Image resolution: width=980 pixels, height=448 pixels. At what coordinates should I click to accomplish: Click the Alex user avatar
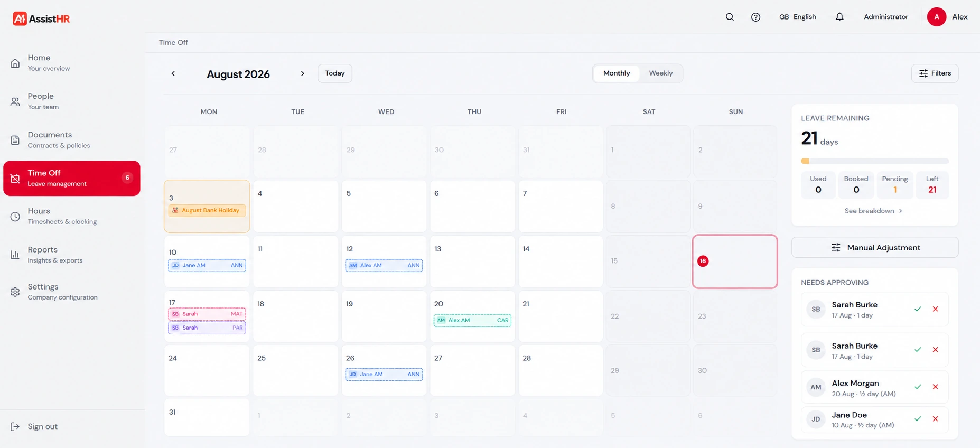pos(936,17)
